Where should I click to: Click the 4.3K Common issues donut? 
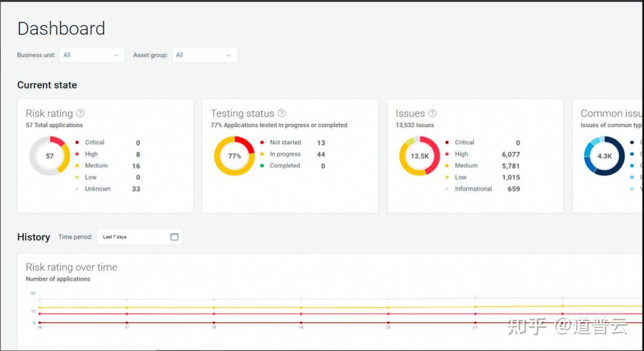click(604, 156)
